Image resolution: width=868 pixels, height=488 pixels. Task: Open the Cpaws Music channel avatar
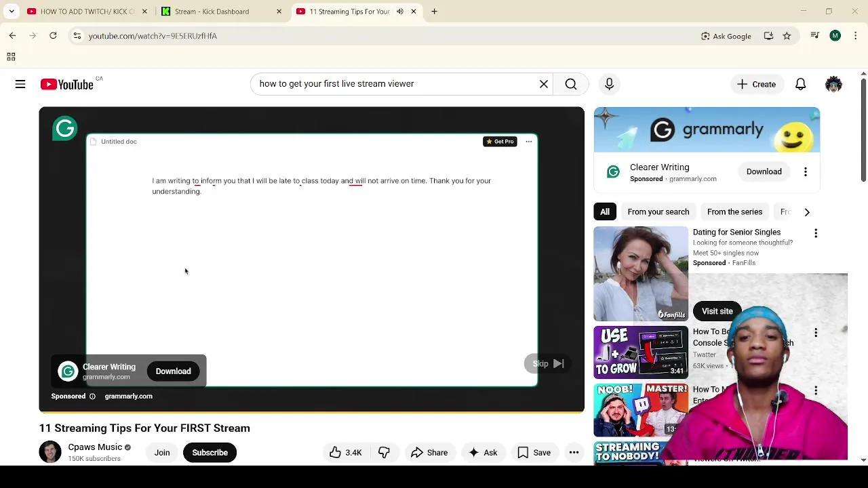click(50, 452)
